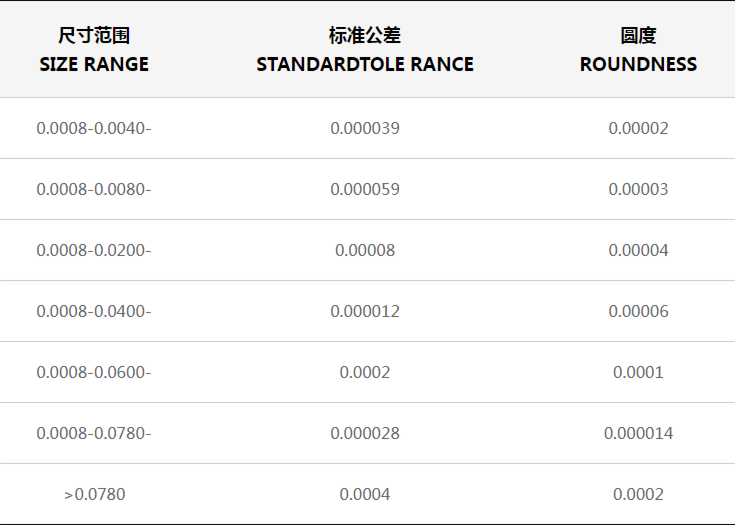Click size range 0.0008-0.0780-
The width and height of the screenshot is (735, 525).
[94, 433]
